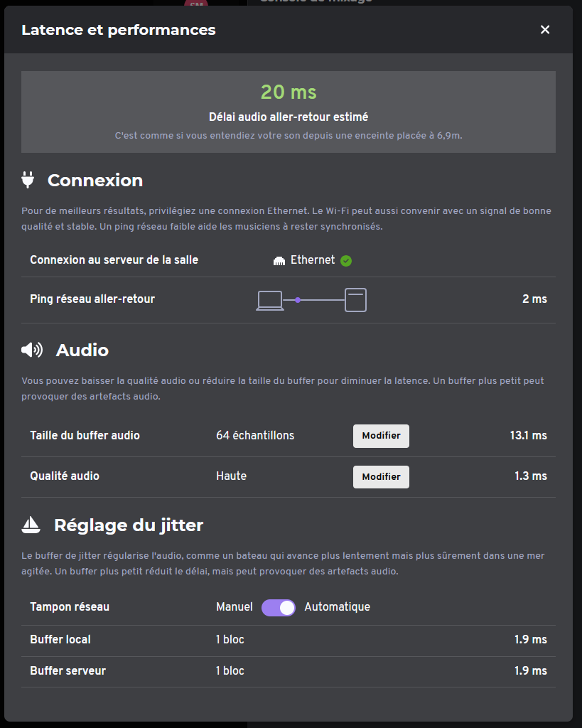Click the Ethernet port icon

[279, 261]
